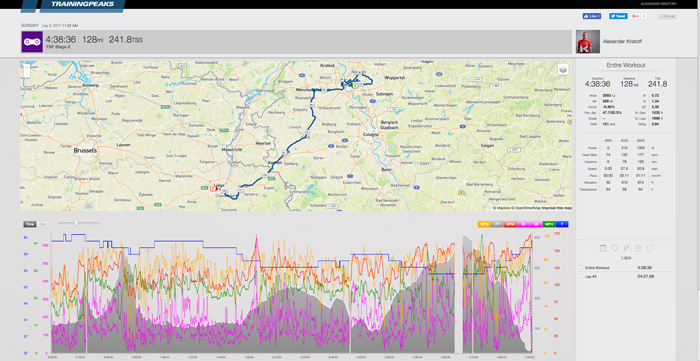Select the laps list icon above Laps
Viewport: 700px width, 361px height.
[x=603, y=248]
